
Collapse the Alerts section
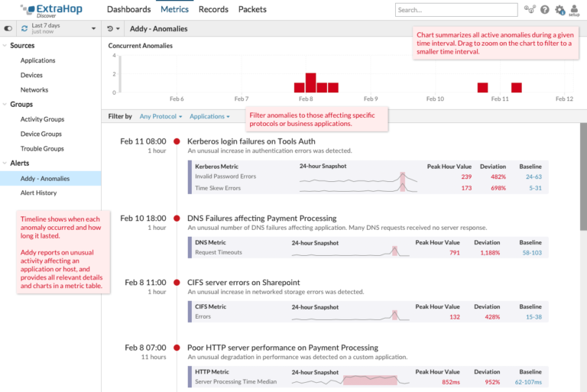click(x=5, y=163)
